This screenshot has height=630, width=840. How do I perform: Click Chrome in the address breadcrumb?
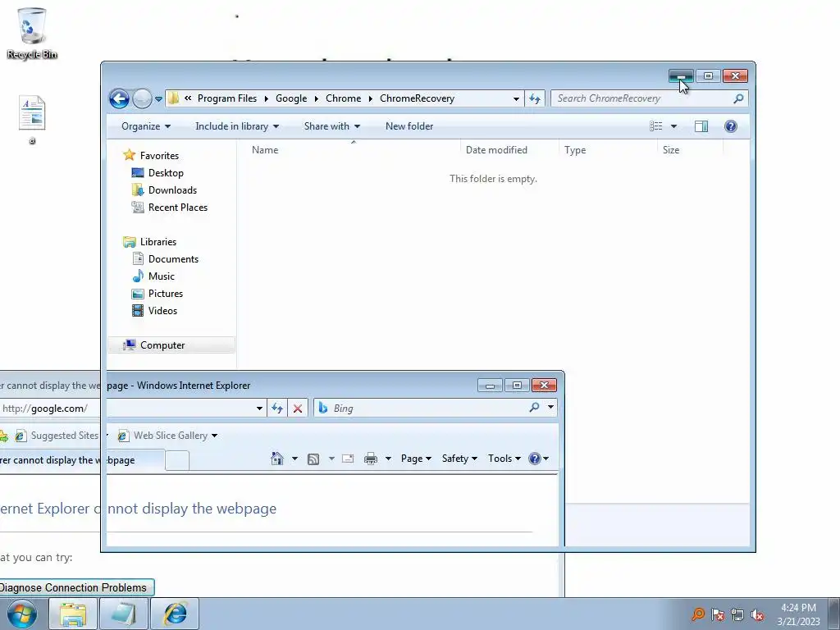[x=344, y=98]
